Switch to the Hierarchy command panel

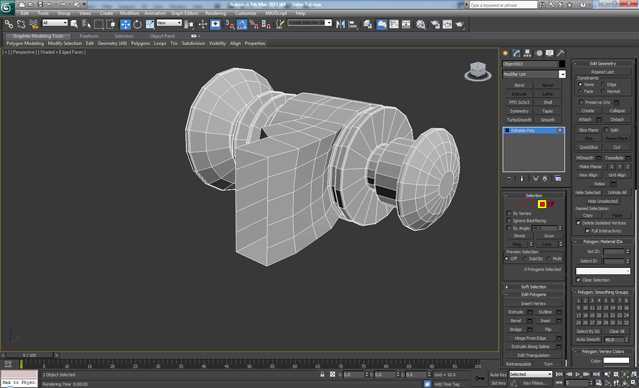527,53
